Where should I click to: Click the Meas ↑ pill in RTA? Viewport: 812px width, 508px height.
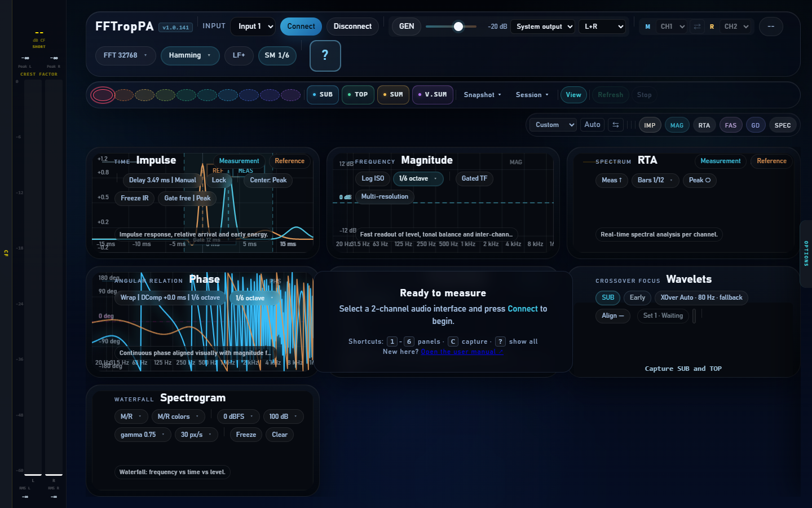pyautogui.click(x=612, y=180)
